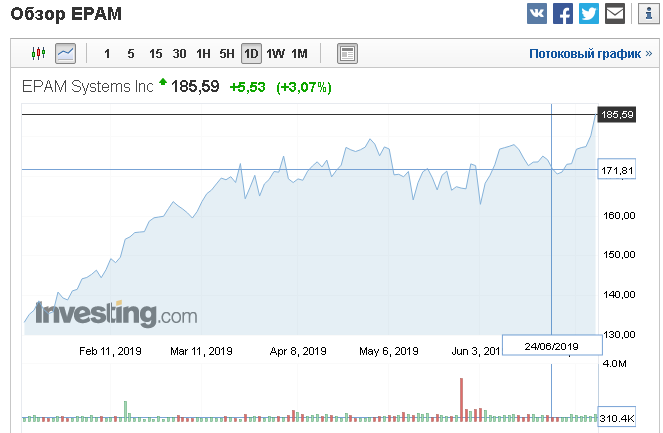Image resolution: width=663 pixels, height=433 pixels.
Task: Switch to the 1W interval
Action: pyautogui.click(x=275, y=54)
